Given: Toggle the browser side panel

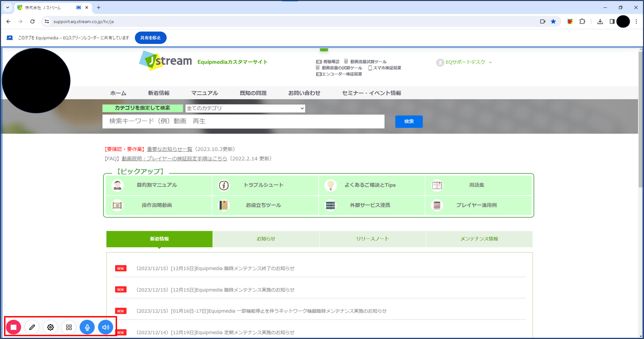Looking at the screenshot, I should tap(612, 21).
